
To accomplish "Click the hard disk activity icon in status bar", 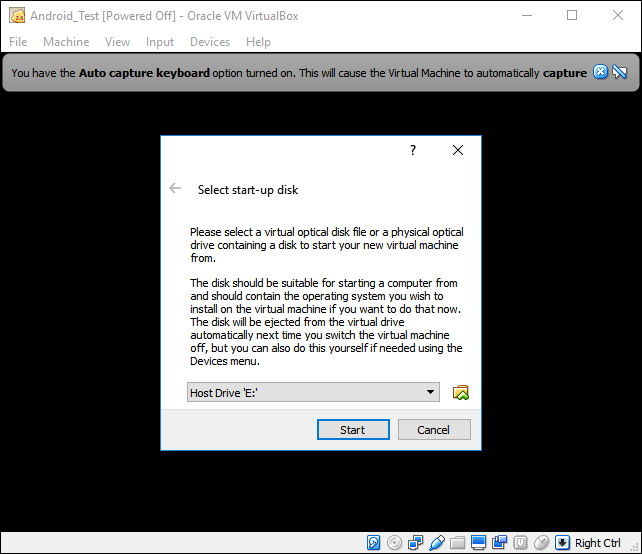I will [x=373, y=543].
